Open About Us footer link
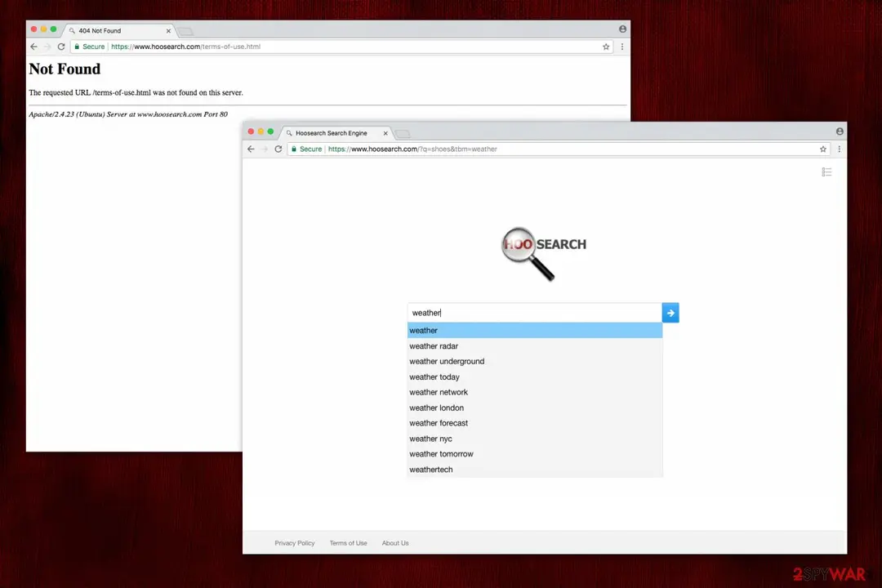This screenshot has height=588, width=882. pyautogui.click(x=395, y=543)
